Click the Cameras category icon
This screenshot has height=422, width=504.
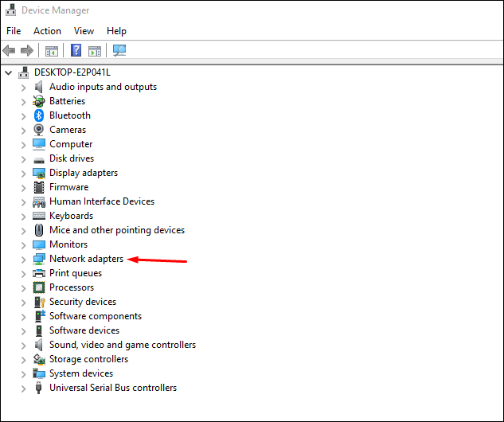click(39, 130)
